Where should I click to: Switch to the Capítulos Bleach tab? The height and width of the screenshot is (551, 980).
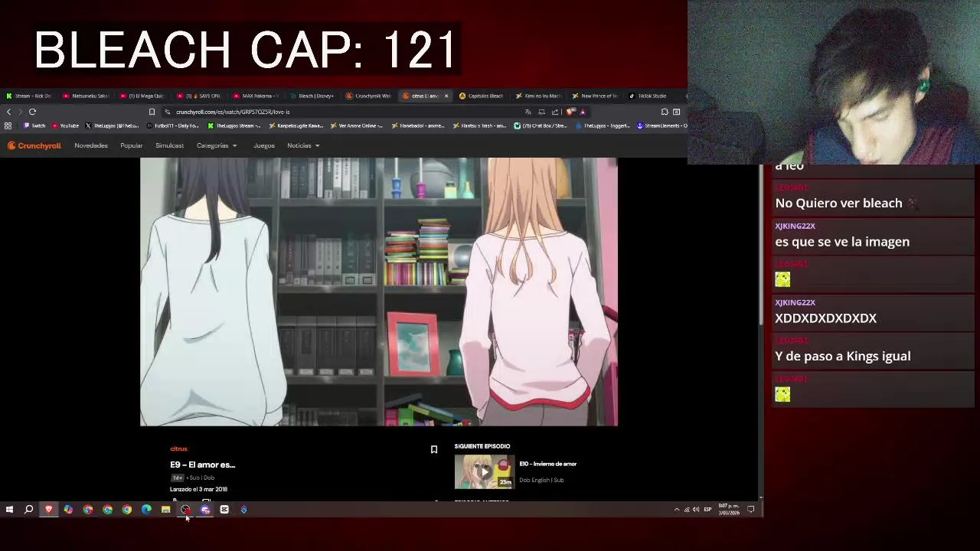click(x=482, y=96)
